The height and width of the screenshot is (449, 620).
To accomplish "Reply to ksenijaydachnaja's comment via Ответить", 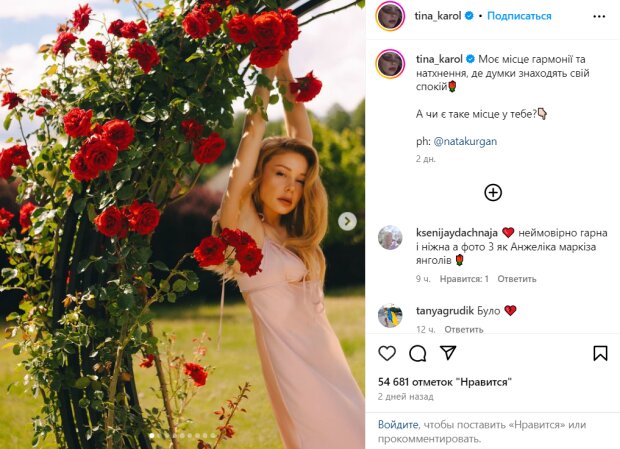I will (x=516, y=279).
